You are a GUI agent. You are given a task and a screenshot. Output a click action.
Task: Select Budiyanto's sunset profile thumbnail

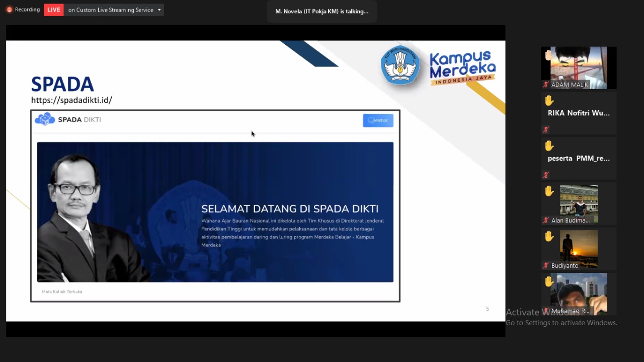(579, 249)
